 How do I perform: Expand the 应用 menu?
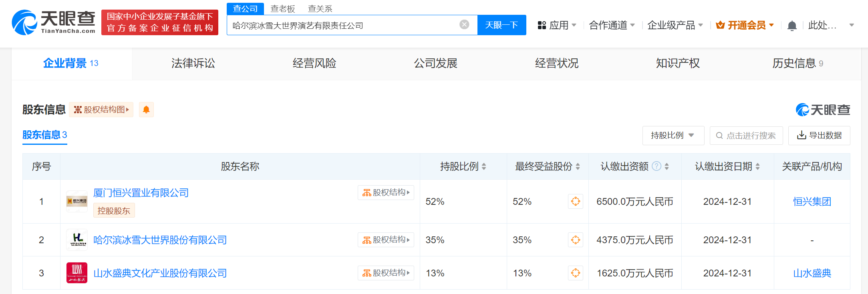click(x=557, y=25)
